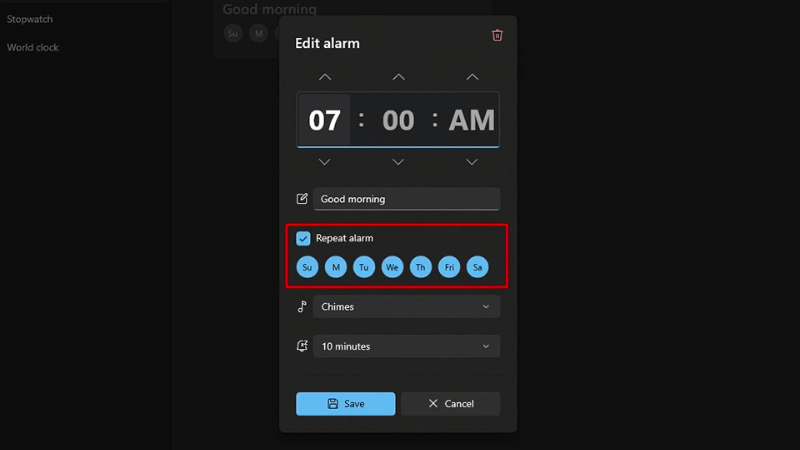
Task: Click the snooze bell icon
Action: click(x=302, y=346)
